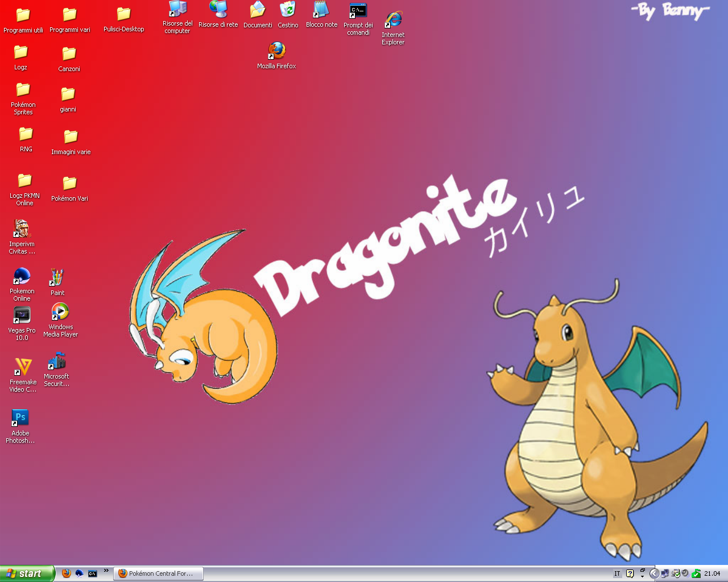Select Mozilla Firefox desktop shortcut
728x582 pixels.
pos(276,55)
